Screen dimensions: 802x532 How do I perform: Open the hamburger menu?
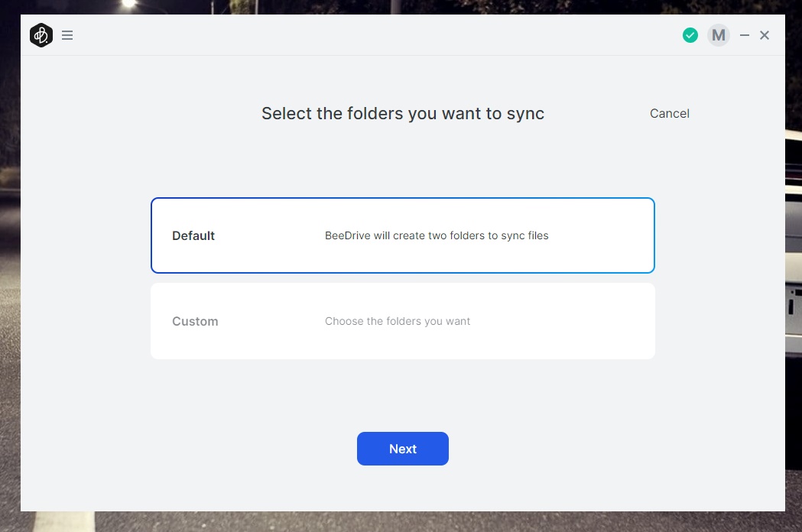[67, 35]
